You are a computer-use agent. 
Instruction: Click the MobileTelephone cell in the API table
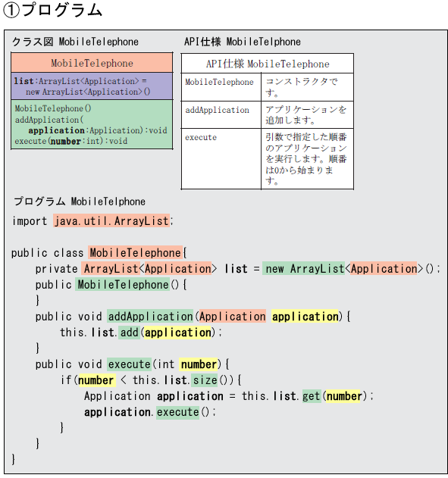coord(221,87)
